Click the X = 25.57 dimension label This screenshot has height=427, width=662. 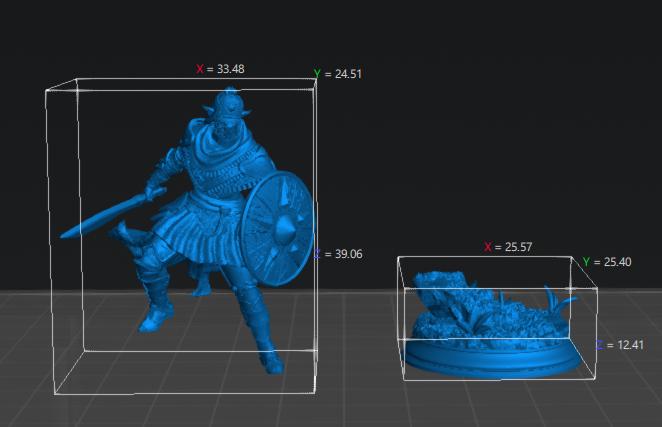tap(508, 247)
